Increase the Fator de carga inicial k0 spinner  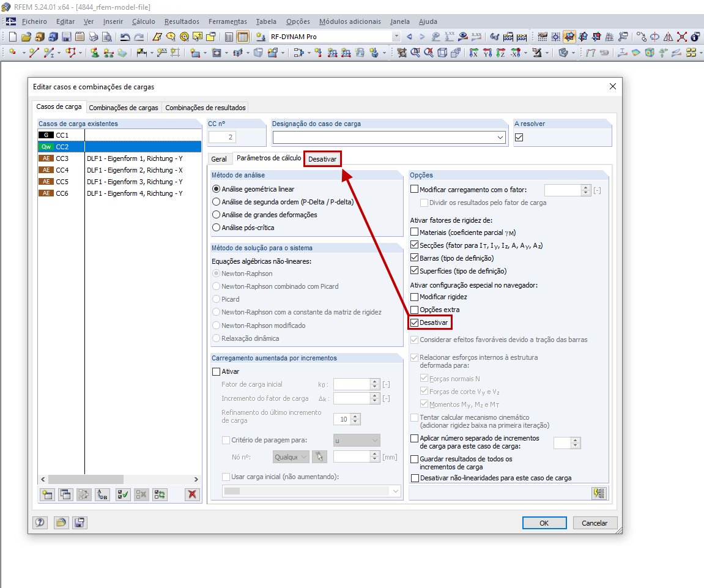click(375, 381)
